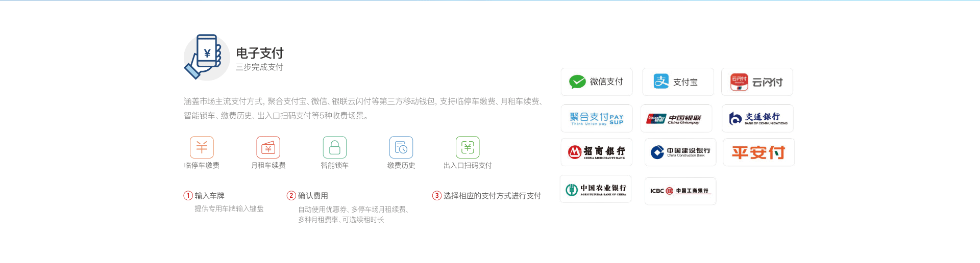The image size is (980, 263).
Task: Click step 1 label 输入车牌
Action: tap(209, 196)
